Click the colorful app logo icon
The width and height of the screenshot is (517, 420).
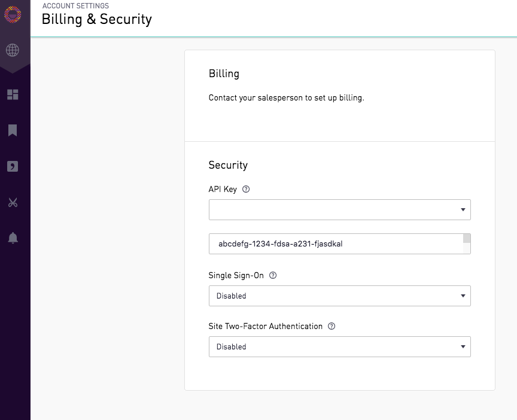[x=13, y=14]
